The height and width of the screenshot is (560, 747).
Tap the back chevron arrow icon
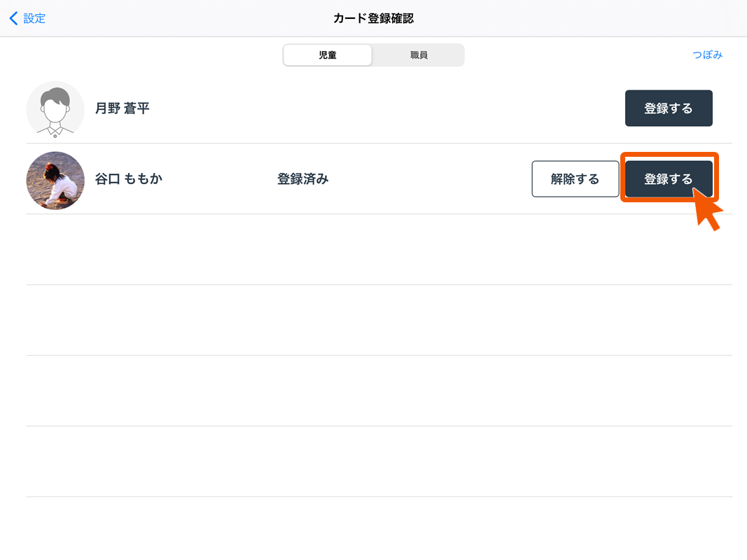click(13, 19)
